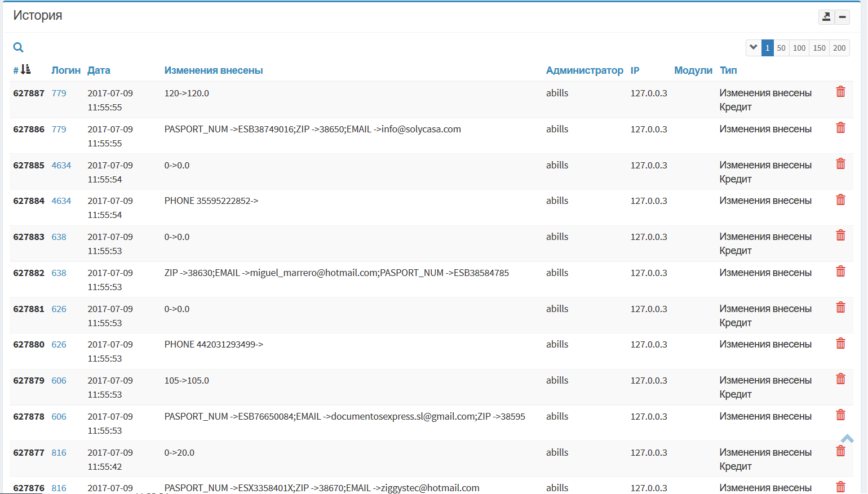
Task: Collapse the История panel with minus button
Action: tap(842, 17)
